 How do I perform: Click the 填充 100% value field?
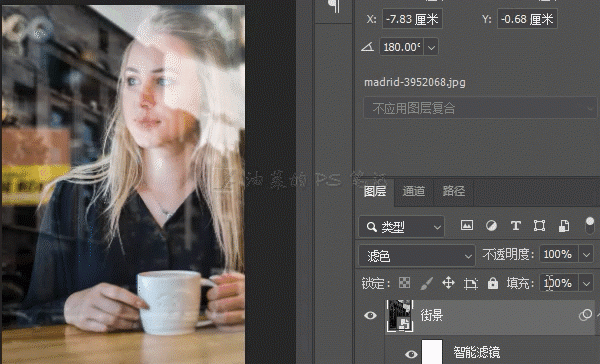tap(559, 283)
